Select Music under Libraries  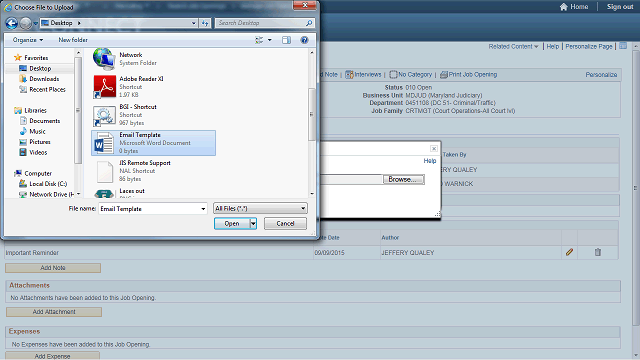click(37, 131)
